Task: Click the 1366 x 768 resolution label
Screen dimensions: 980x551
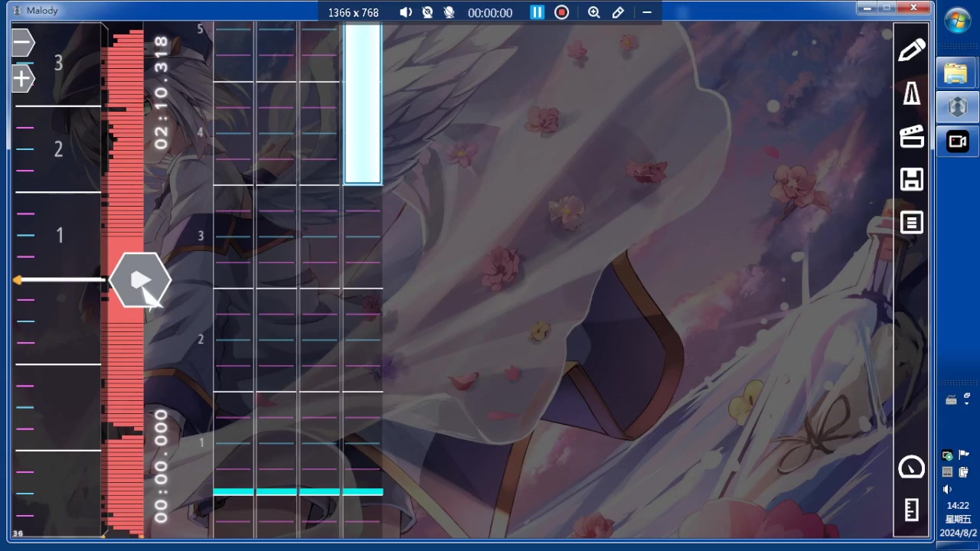Action: tap(353, 12)
